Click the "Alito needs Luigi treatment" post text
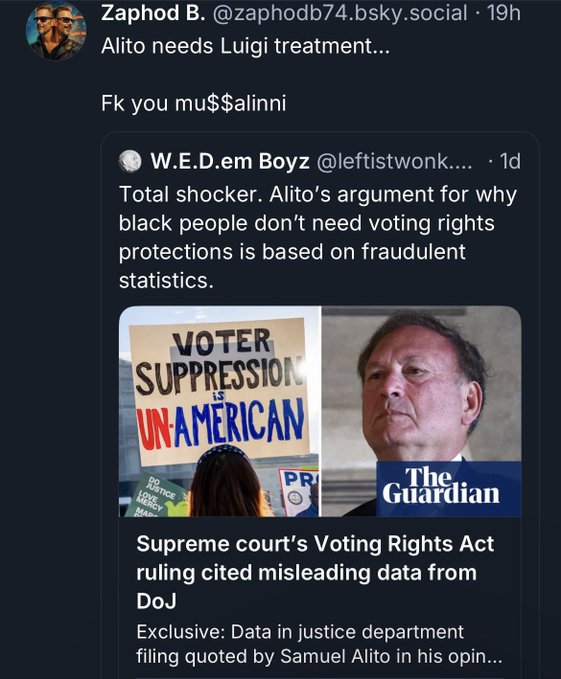The width and height of the screenshot is (561, 679). click(x=245, y=46)
